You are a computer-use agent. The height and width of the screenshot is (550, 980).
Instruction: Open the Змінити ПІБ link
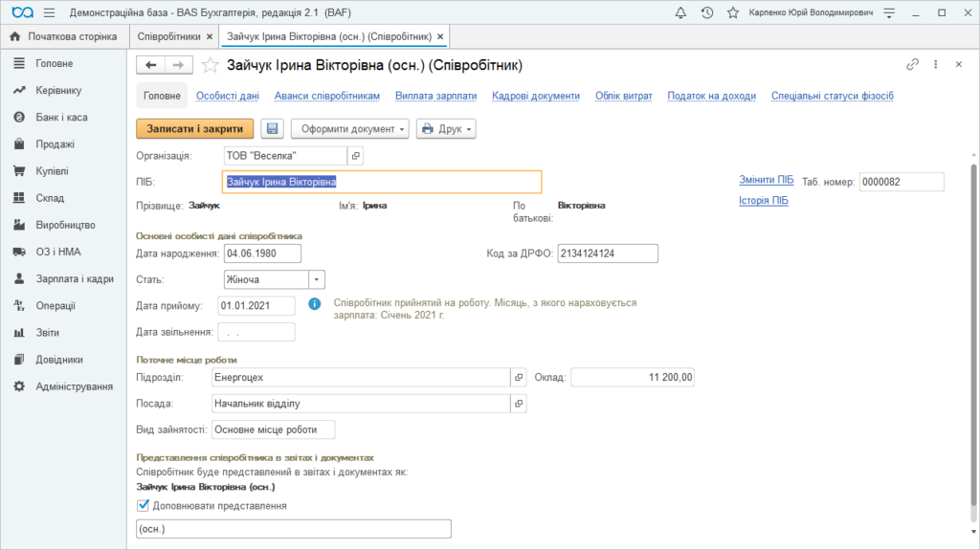(767, 180)
